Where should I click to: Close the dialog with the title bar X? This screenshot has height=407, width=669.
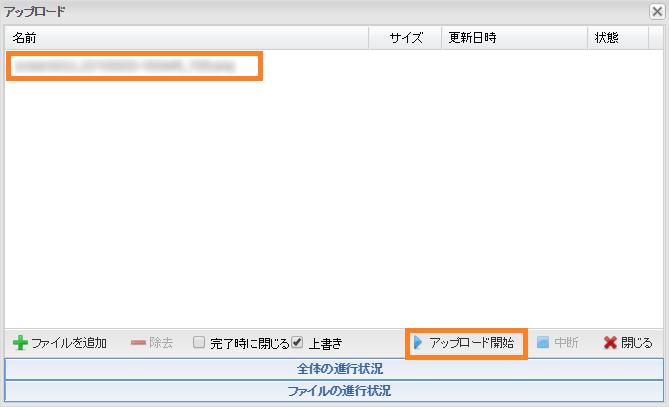click(x=656, y=11)
